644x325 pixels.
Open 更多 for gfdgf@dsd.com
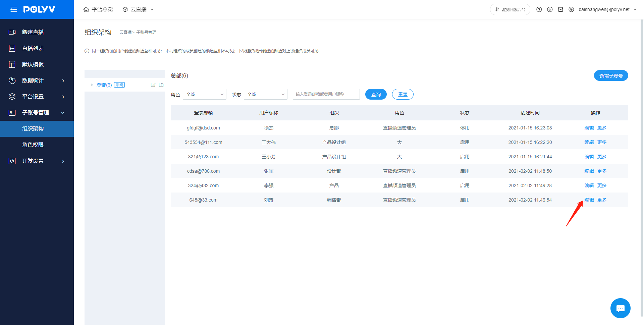(602, 128)
